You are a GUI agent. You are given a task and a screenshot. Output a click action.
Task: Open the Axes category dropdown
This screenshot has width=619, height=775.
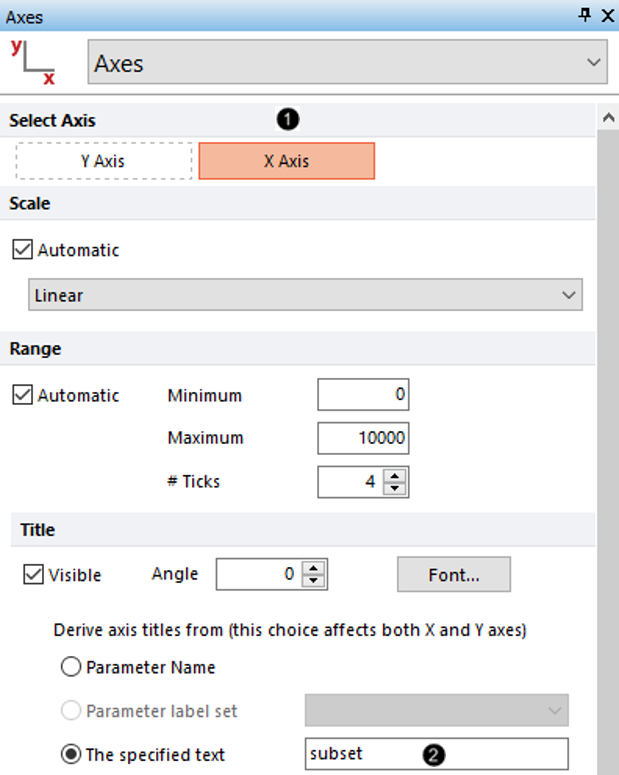click(x=348, y=62)
